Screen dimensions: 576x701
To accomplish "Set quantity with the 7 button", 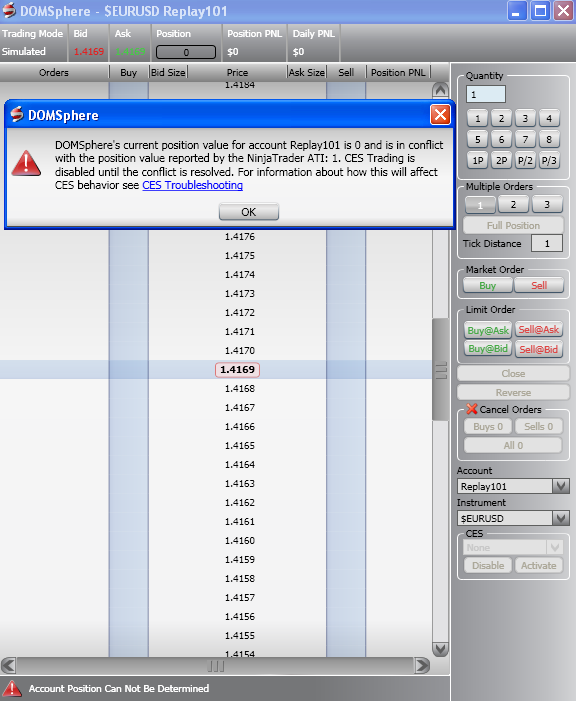I will (525, 139).
